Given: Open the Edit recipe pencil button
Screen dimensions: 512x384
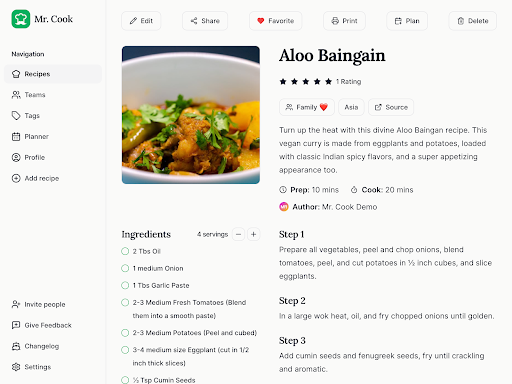Looking at the screenshot, I should click(141, 21).
